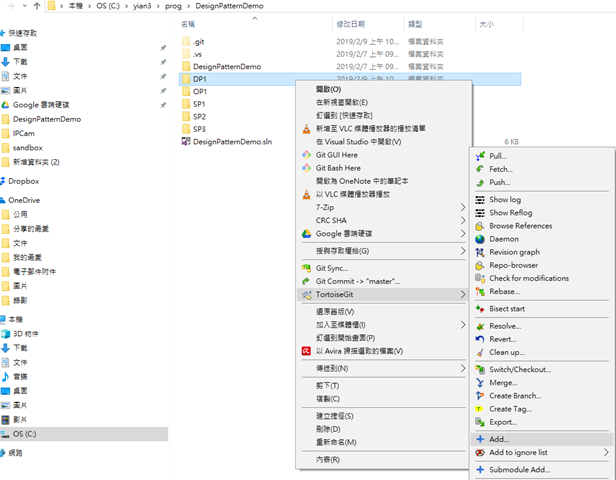
Task: Choose 在 Visual Studio 中開啟(V)
Action: tap(359, 142)
